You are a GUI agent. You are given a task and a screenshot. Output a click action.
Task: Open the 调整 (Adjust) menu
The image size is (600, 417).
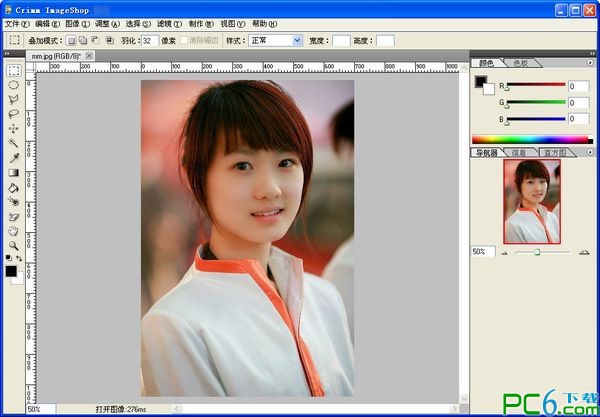[x=108, y=24]
